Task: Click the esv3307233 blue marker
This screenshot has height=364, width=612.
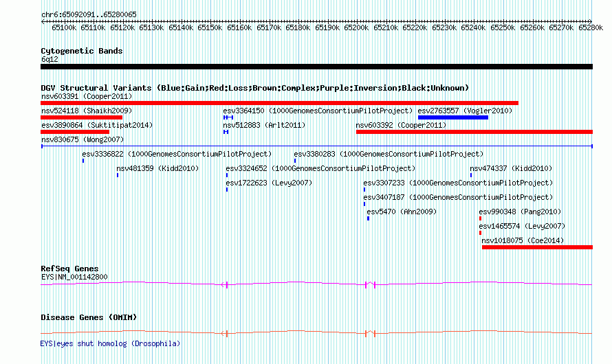Action: tap(364, 190)
